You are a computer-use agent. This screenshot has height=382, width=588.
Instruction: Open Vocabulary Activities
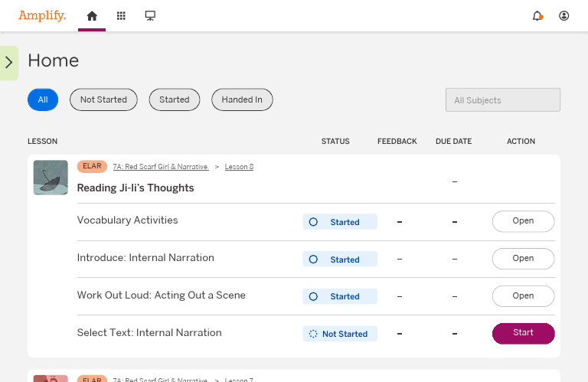tap(523, 221)
